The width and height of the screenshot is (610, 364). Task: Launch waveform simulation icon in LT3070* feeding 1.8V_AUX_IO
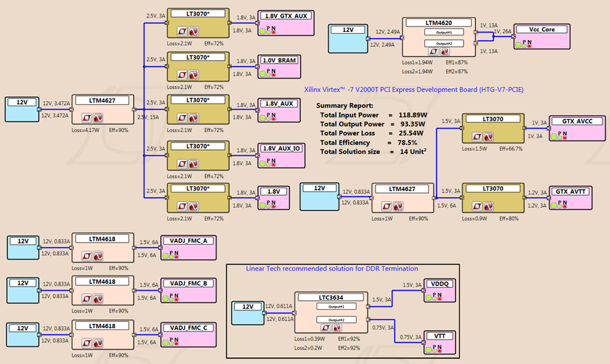(x=193, y=164)
